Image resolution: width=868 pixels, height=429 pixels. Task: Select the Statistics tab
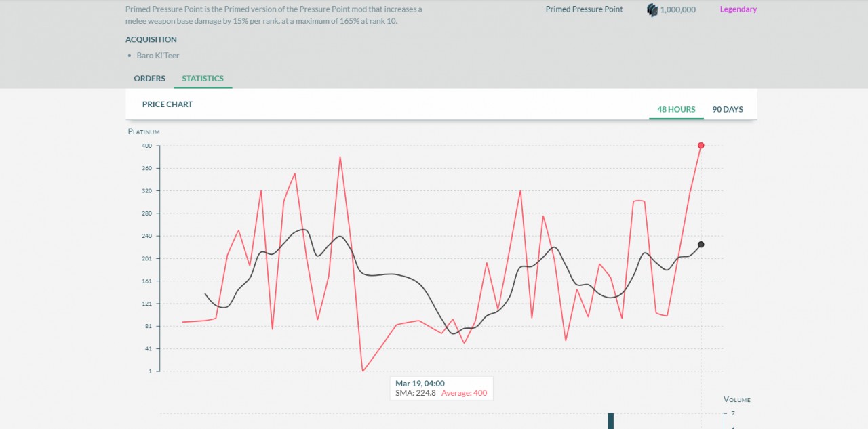[x=203, y=78]
